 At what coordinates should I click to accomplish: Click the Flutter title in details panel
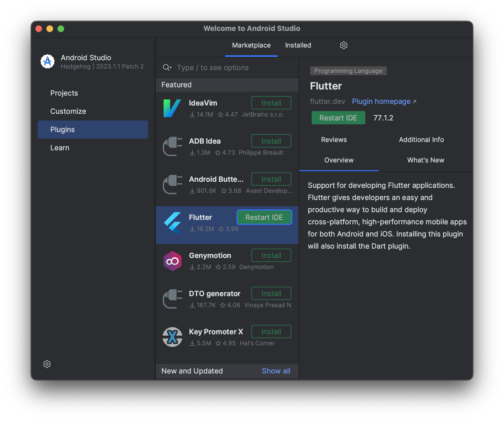[326, 86]
